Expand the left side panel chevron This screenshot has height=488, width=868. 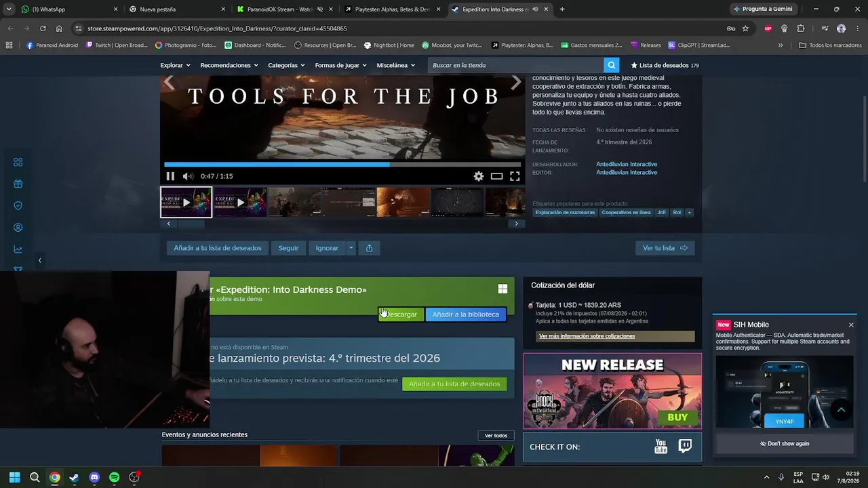pyautogui.click(x=39, y=260)
